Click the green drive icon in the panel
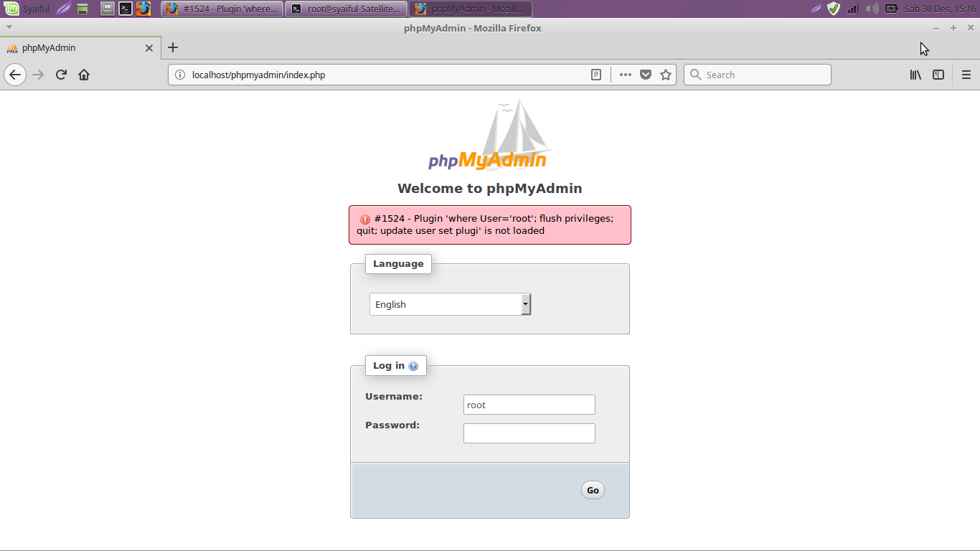 click(x=83, y=9)
